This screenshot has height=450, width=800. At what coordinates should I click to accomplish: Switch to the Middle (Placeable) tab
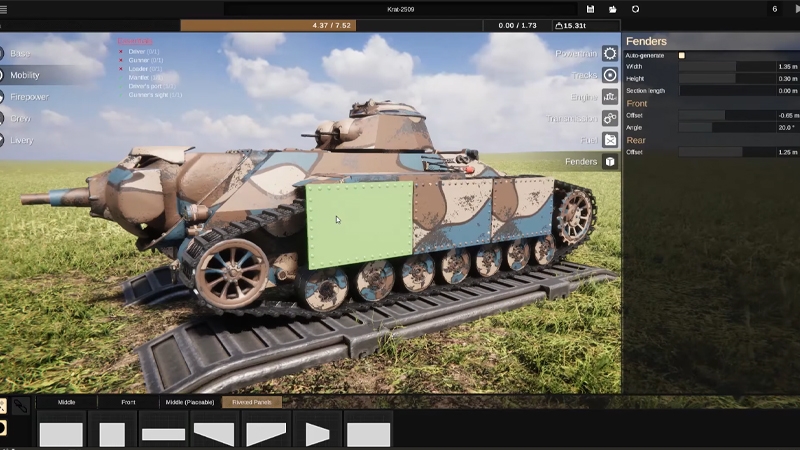(189, 402)
